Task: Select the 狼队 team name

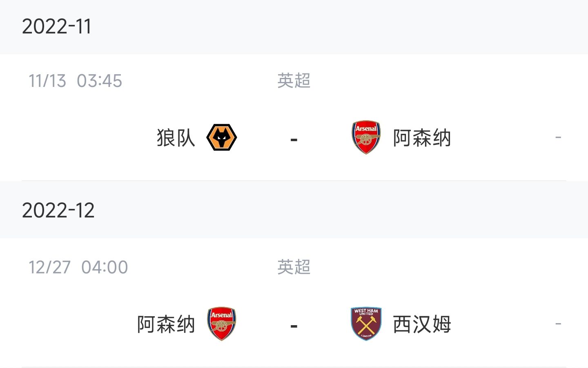Action: point(176,137)
